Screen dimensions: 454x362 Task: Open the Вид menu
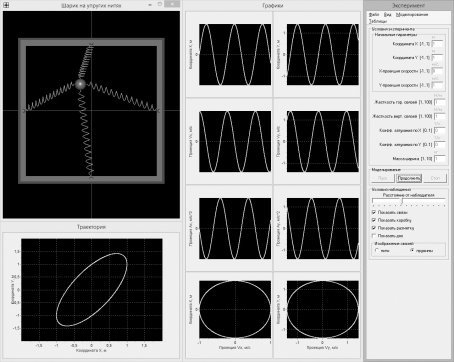387,15
